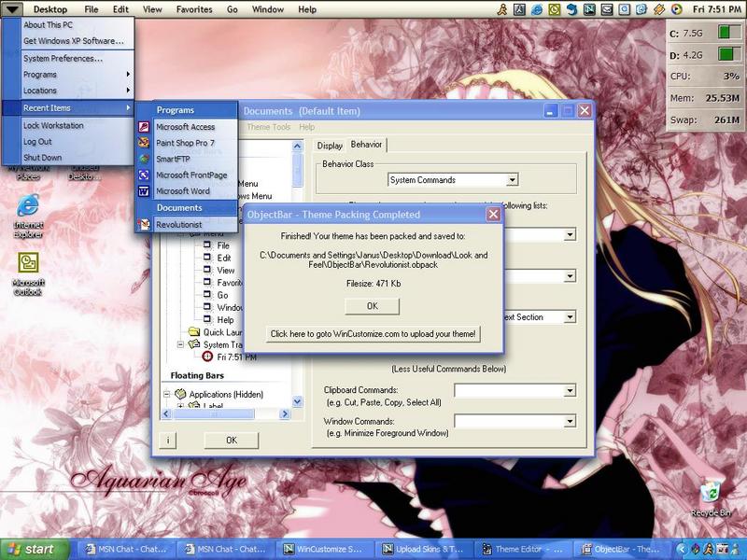This screenshot has width=747, height=560.
Task: Select the Edit item in the tree
Action: [224, 258]
